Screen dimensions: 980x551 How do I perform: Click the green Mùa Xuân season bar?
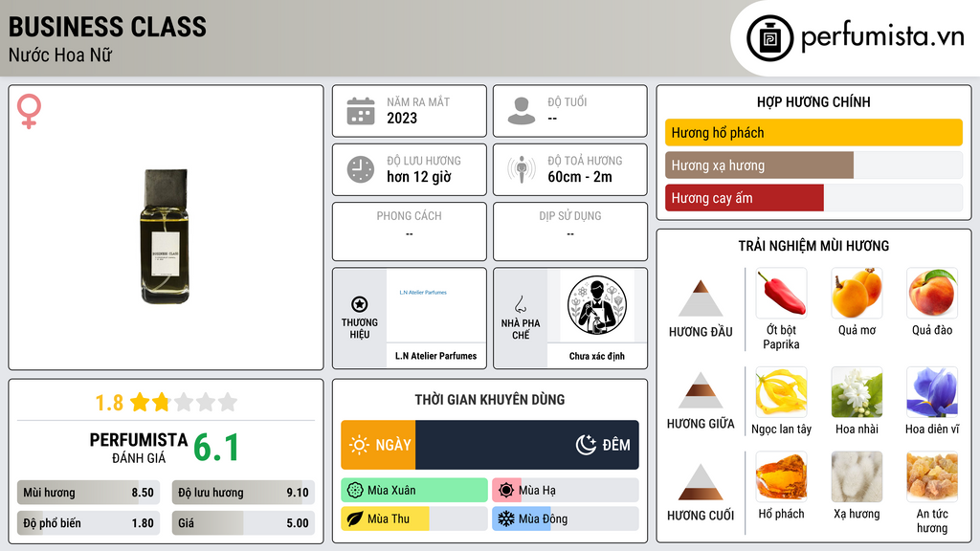point(414,491)
